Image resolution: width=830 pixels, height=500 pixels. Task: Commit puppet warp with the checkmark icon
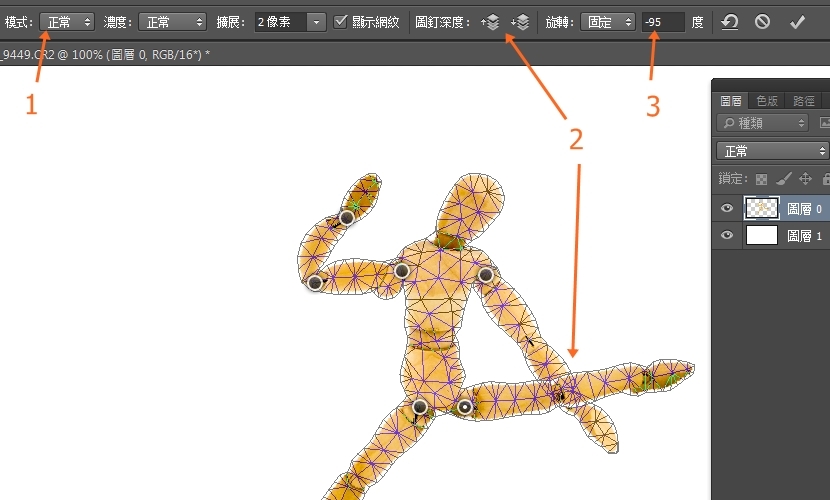797,21
